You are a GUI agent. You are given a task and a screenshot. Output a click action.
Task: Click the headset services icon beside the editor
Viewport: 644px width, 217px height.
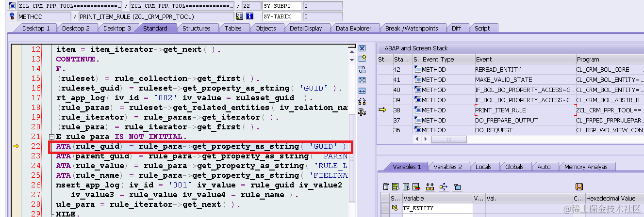tap(362, 102)
